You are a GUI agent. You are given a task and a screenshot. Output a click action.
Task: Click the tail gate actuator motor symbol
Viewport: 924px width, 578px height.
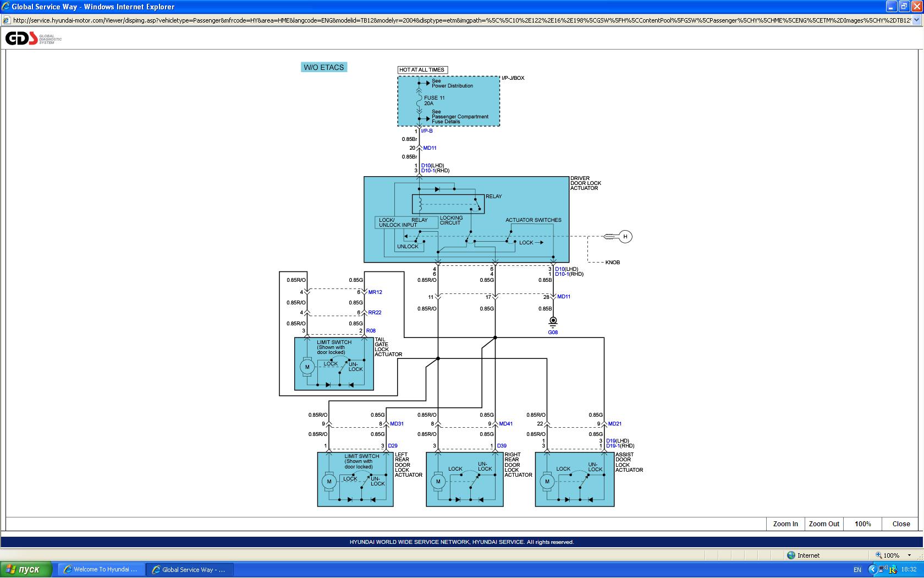click(x=307, y=367)
